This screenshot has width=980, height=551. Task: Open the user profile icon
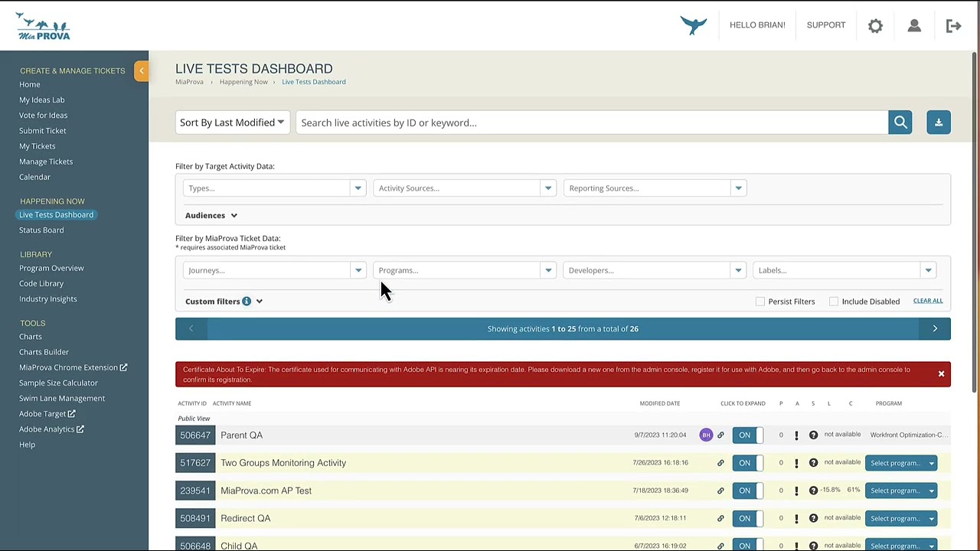pos(914,25)
